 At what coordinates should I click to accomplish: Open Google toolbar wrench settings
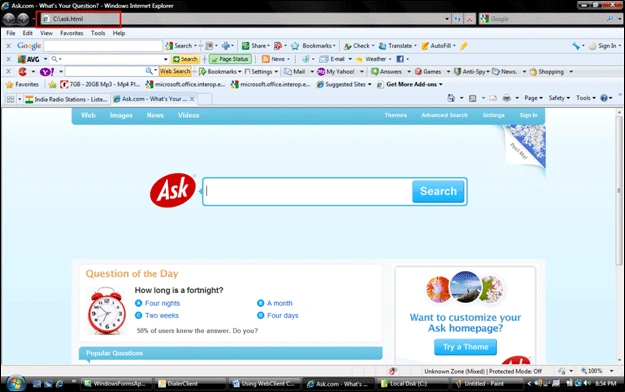click(x=576, y=46)
